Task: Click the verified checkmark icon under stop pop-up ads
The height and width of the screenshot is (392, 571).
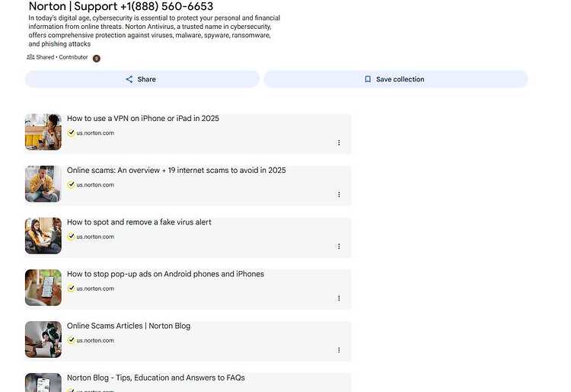Action: pos(71,288)
